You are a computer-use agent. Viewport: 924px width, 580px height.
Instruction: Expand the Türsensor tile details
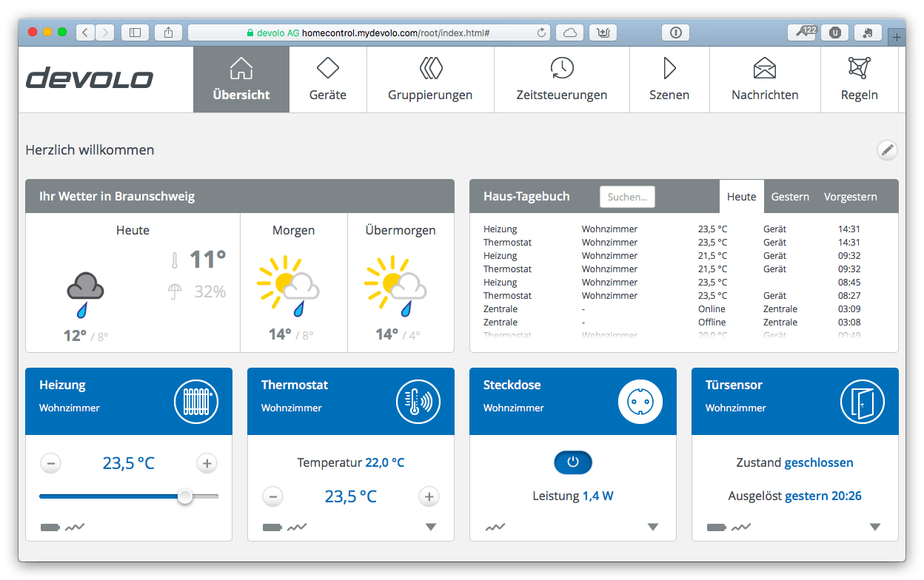(x=875, y=527)
